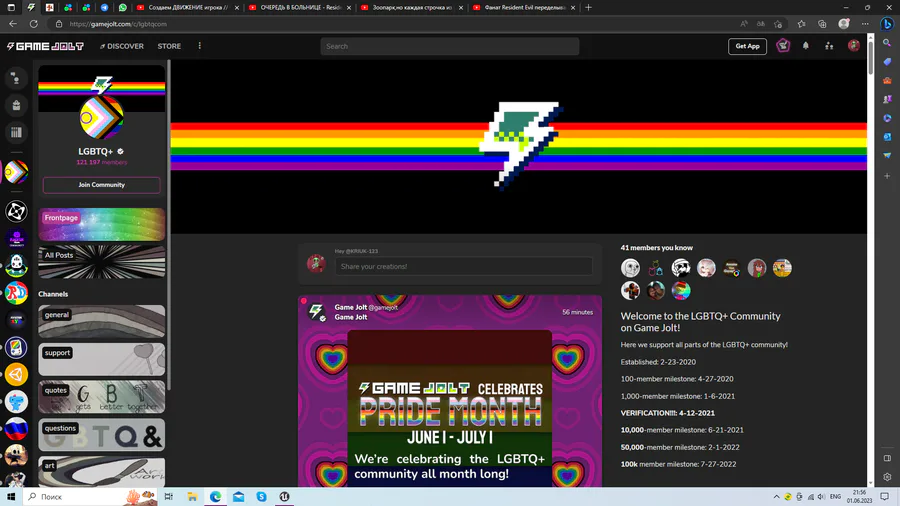Click the Join Community button
The height and width of the screenshot is (506, 900).
[102, 185]
